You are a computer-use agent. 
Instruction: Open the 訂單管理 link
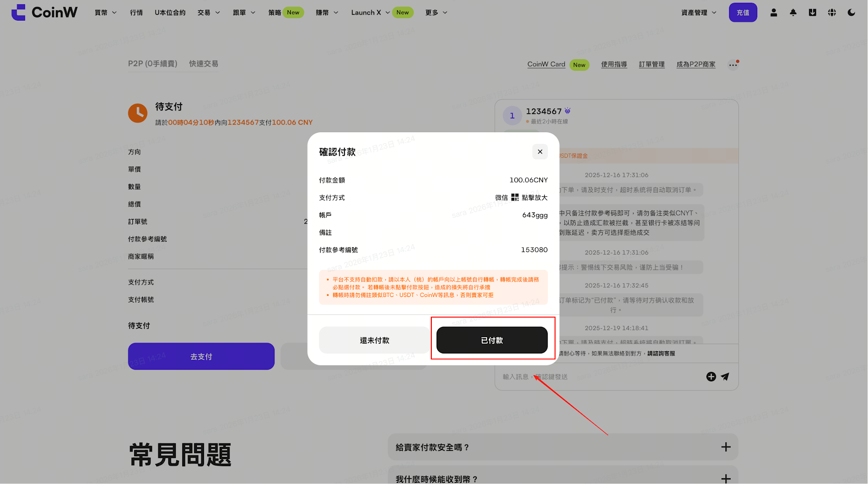(x=652, y=64)
